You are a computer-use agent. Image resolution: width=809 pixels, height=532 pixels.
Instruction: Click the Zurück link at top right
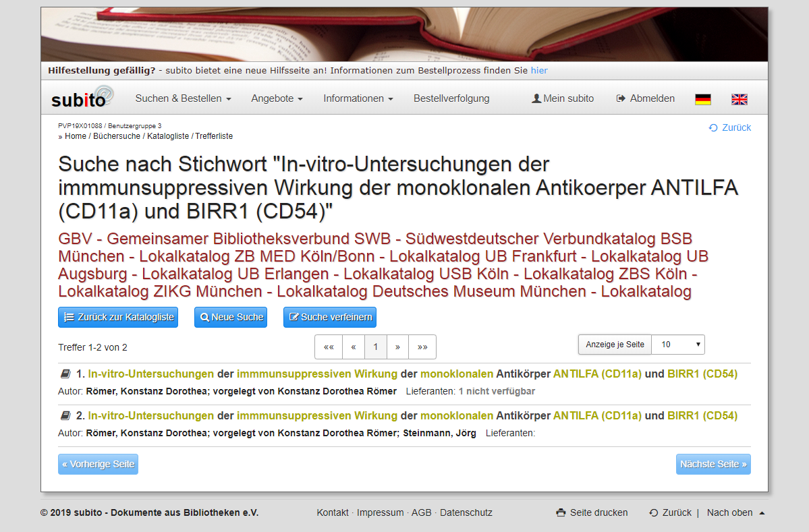(730, 127)
